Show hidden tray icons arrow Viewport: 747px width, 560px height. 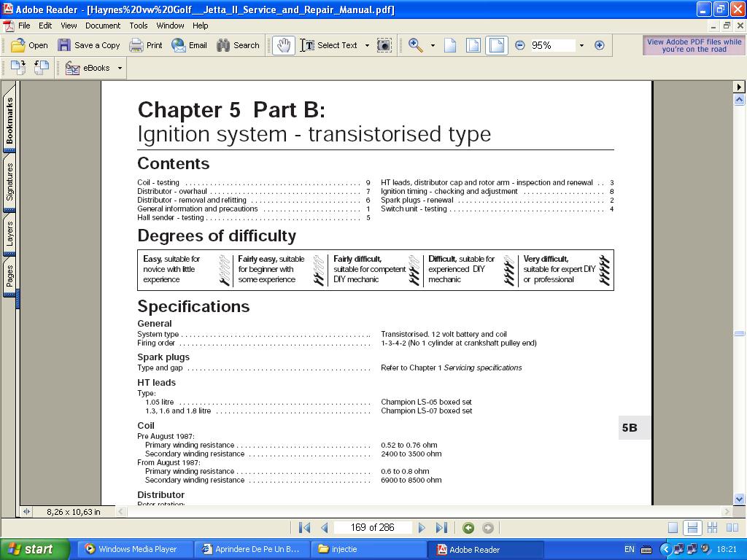[x=665, y=549]
